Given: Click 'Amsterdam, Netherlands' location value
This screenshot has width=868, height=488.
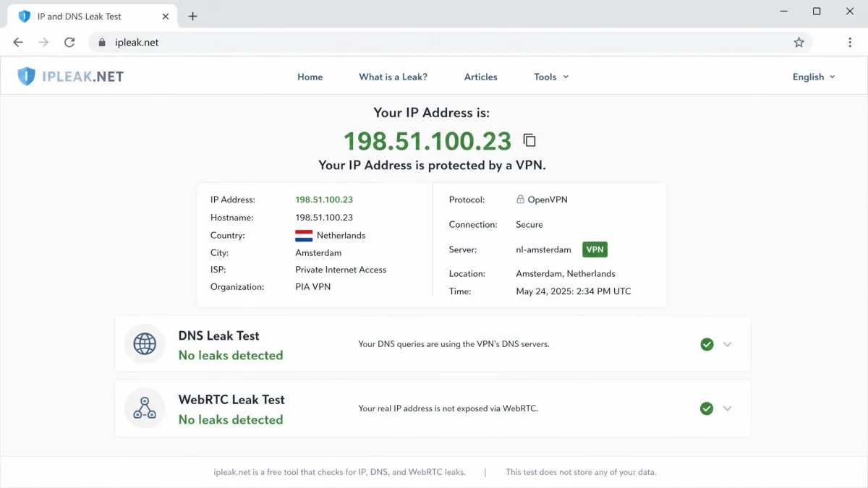Looking at the screenshot, I should point(566,274).
